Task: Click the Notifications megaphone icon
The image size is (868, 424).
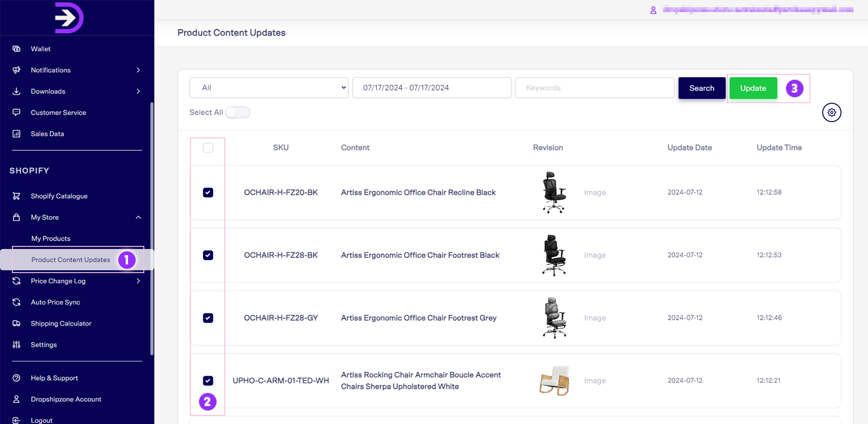Action: (x=16, y=70)
